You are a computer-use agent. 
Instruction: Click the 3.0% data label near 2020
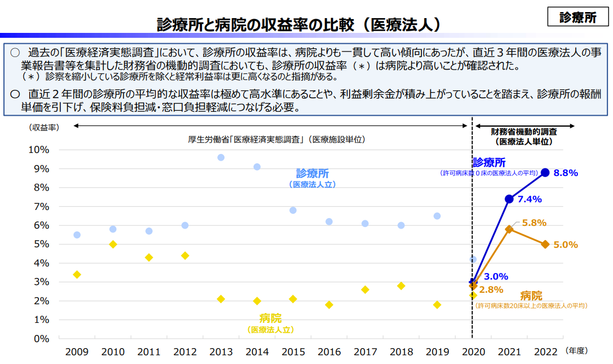496,276
